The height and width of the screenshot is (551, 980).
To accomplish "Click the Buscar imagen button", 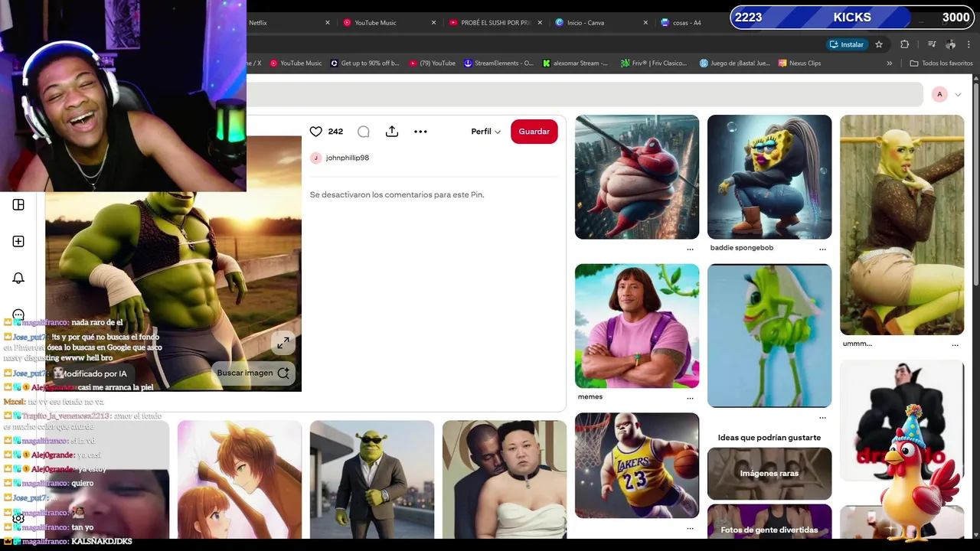I will click(x=253, y=373).
